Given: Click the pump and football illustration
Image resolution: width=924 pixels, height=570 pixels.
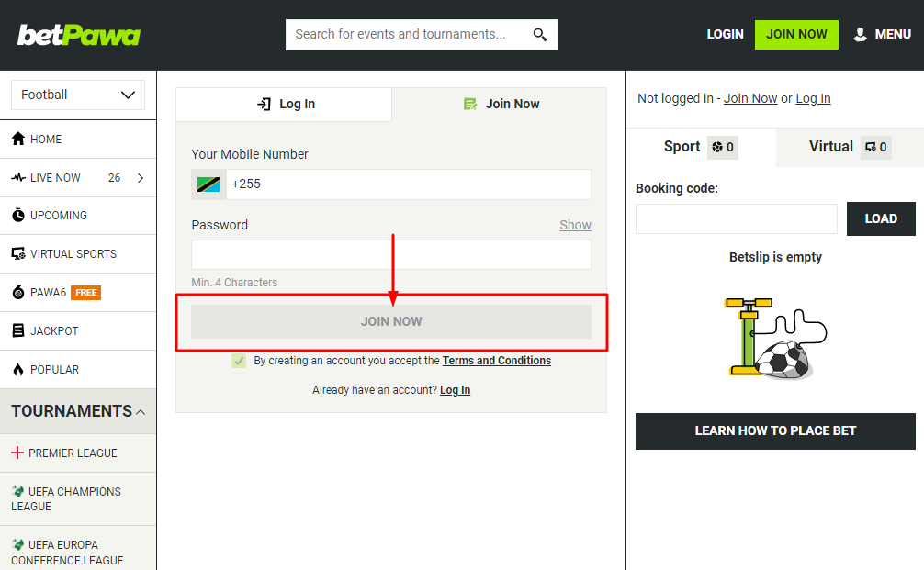Looking at the screenshot, I should tap(775, 339).
